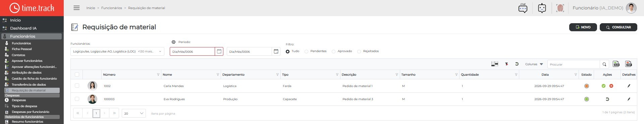Go to next page pagination arrow

105,113
